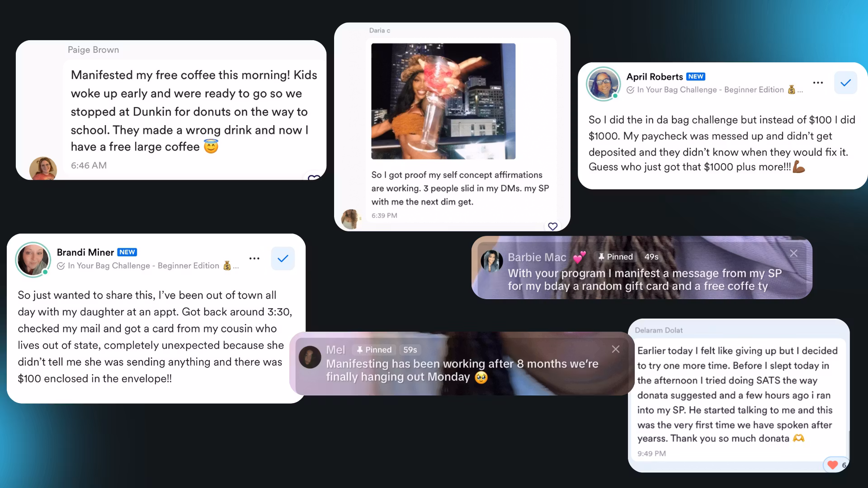
Task: Toggle the checkmark on April Roberts' post
Action: tap(845, 83)
